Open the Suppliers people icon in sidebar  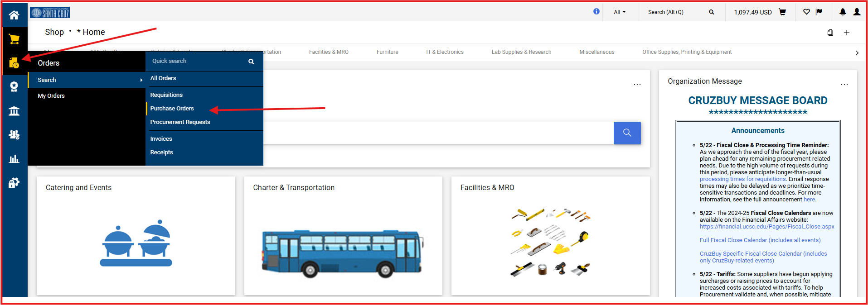click(14, 135)
